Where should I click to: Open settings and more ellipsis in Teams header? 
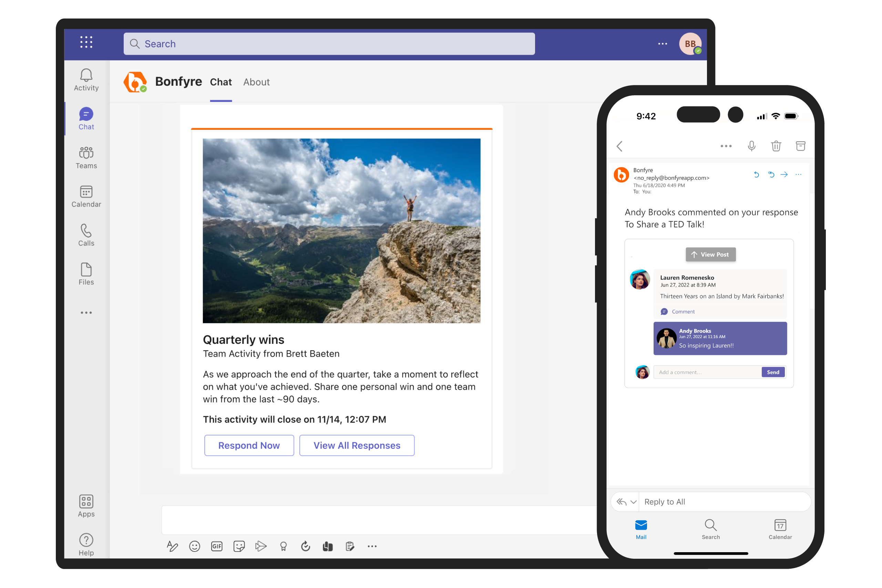663,44
